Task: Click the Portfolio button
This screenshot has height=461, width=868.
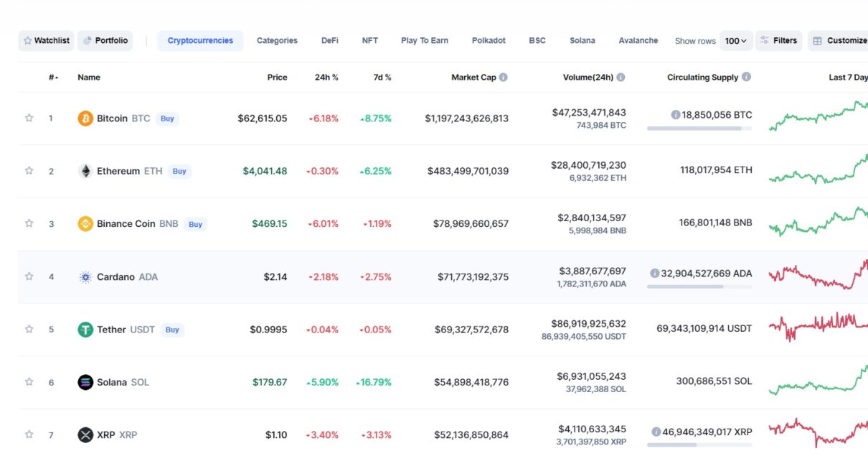Action: tap(105, 41)
